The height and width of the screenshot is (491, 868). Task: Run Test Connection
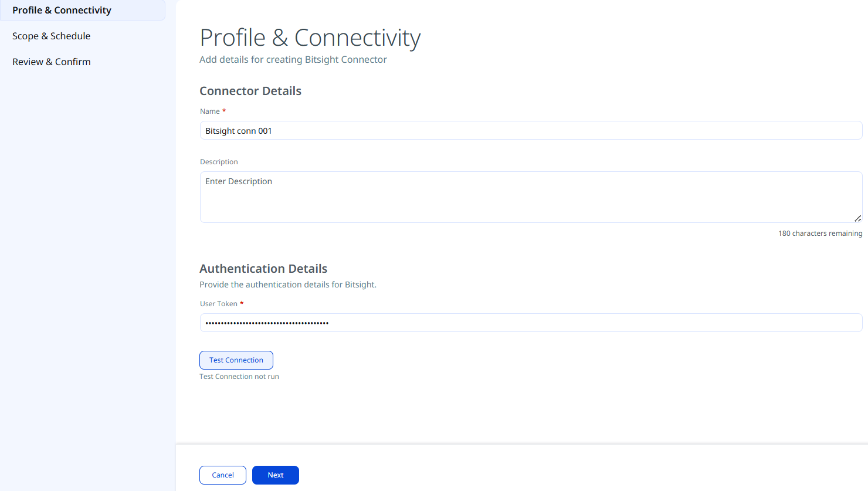click(236, 360)
